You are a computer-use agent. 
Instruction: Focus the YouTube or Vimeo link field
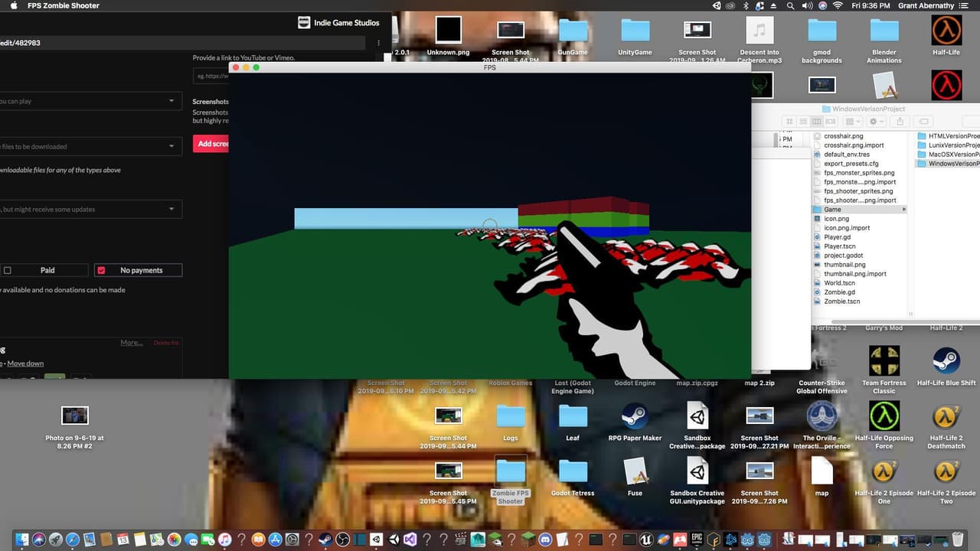211,76
